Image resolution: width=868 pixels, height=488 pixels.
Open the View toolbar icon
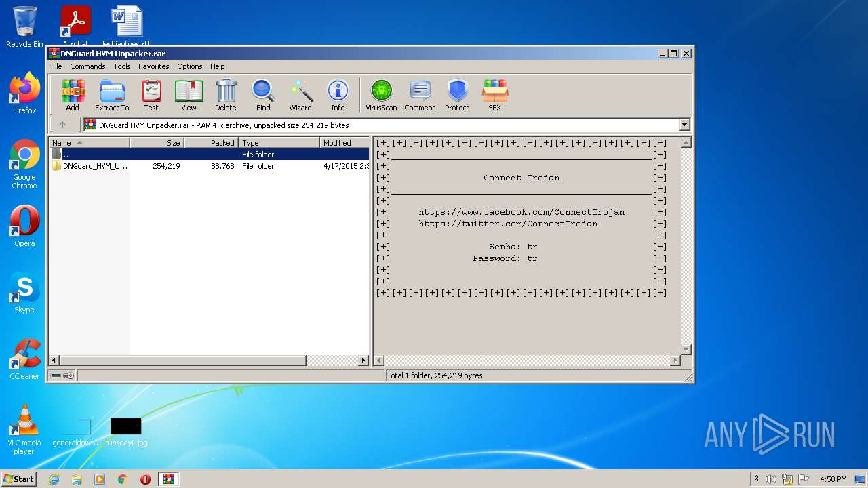tap(189, 95)
